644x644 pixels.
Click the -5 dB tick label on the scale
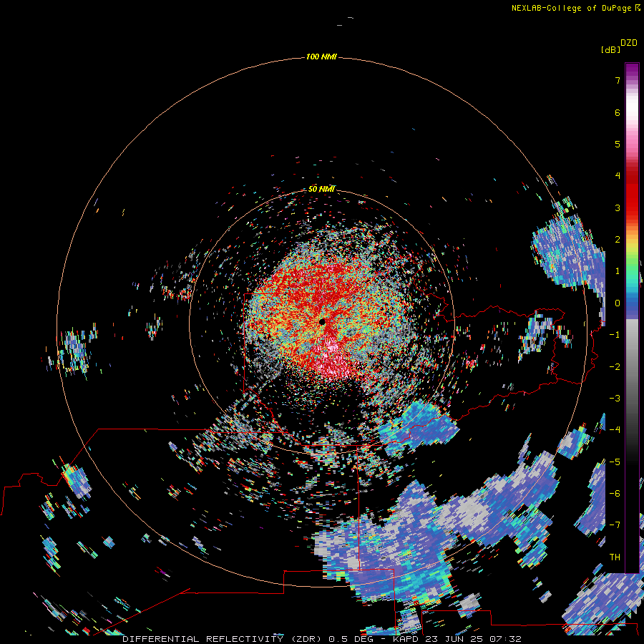click(615, 462)
